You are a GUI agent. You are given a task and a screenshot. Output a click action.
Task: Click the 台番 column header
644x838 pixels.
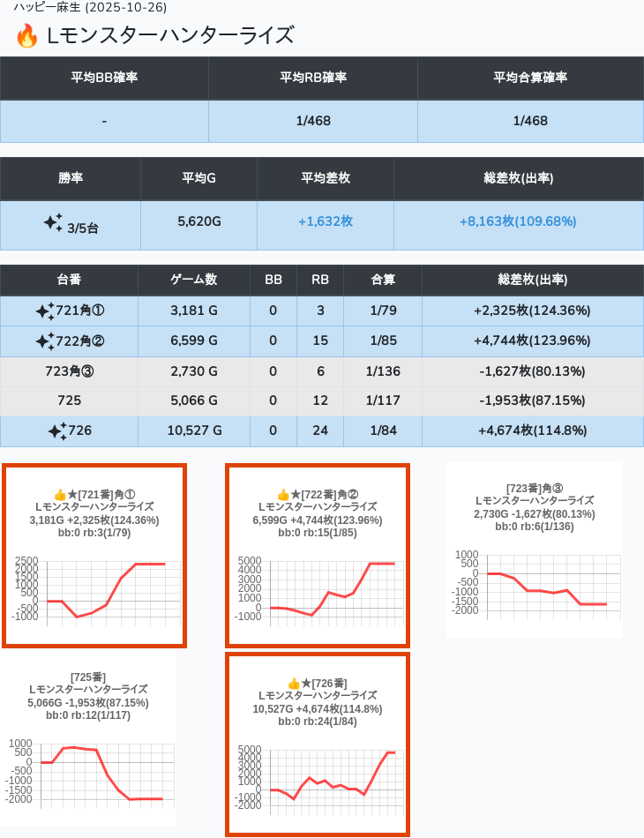69,280
